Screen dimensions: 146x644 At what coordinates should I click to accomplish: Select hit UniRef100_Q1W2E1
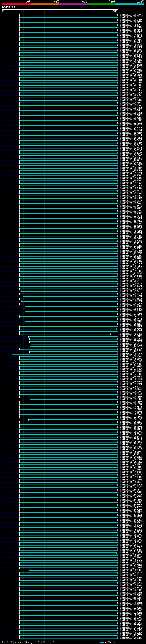pos(131,337)
